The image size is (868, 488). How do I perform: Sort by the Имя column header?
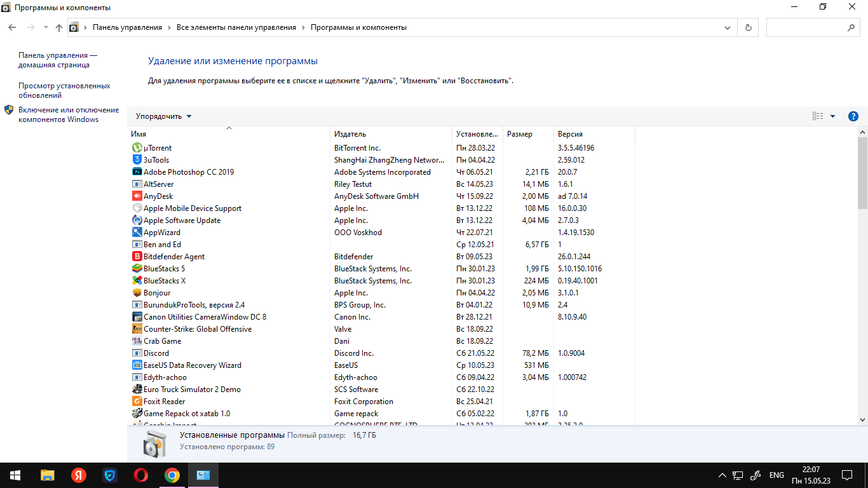click(x=229, y=134)
